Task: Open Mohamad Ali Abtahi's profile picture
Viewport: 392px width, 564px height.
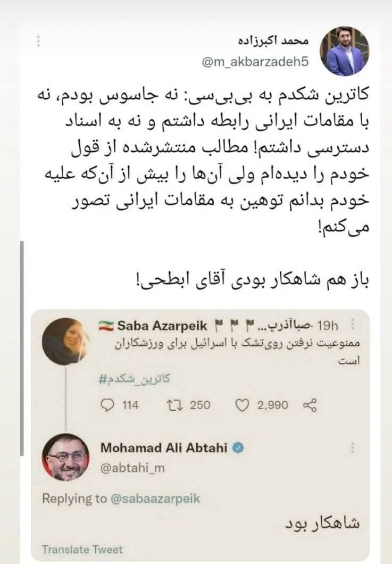Action: pos(66,457)
